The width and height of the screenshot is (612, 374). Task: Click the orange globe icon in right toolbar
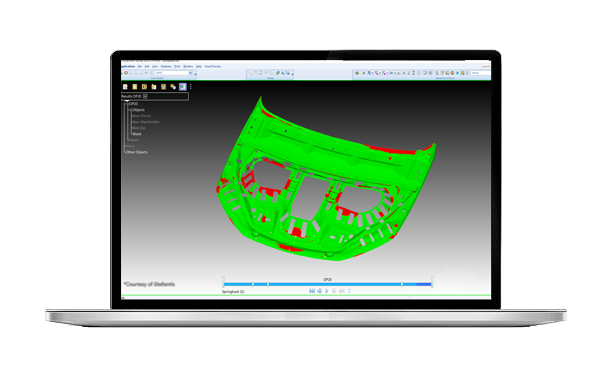[x=452, y=73]
